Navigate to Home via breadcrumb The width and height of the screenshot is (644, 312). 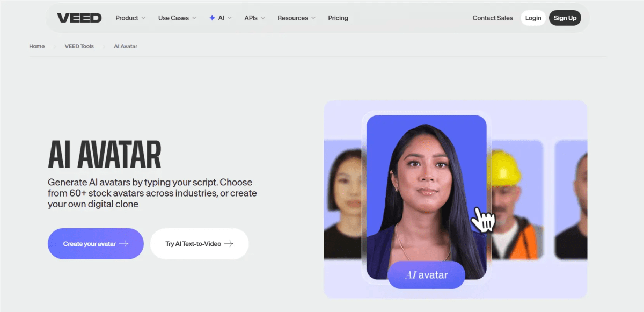pos(36,46)
